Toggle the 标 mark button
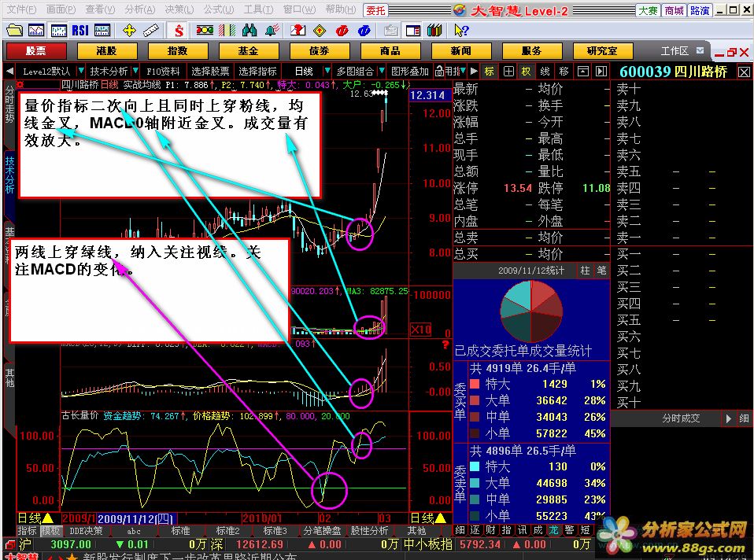Screen dimensions: 754x560 coord(490,72)
